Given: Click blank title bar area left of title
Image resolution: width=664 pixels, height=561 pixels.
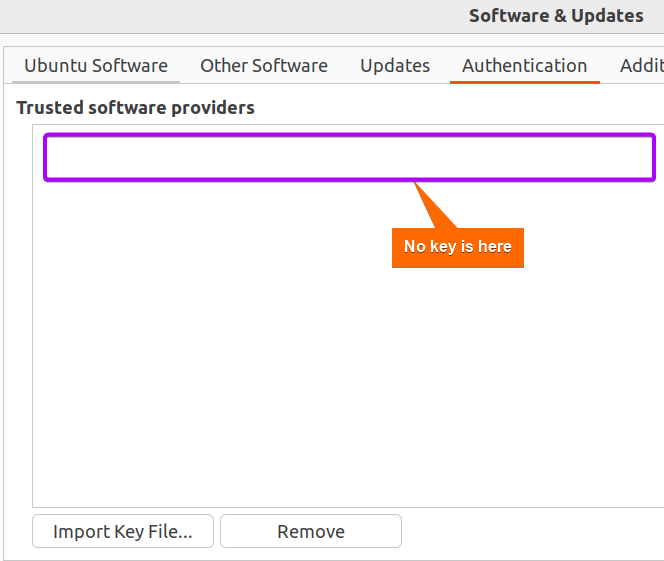Looking at the screenshot, I should tap(233, 16).
